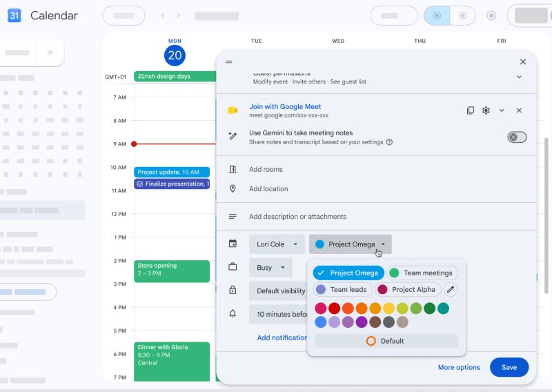Click the rooms door icon
Image resolution: width=552 pixels, height=392 pixels.
tap(233, 169)
